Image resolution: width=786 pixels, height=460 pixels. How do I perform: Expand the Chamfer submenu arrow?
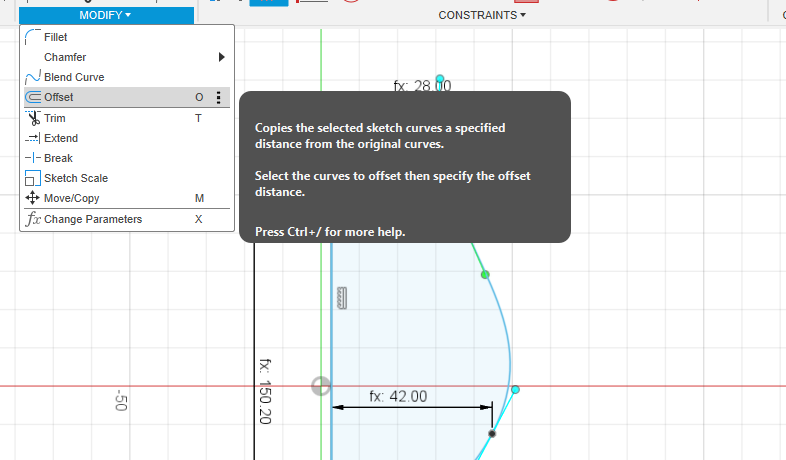click(x=221, y=57)
